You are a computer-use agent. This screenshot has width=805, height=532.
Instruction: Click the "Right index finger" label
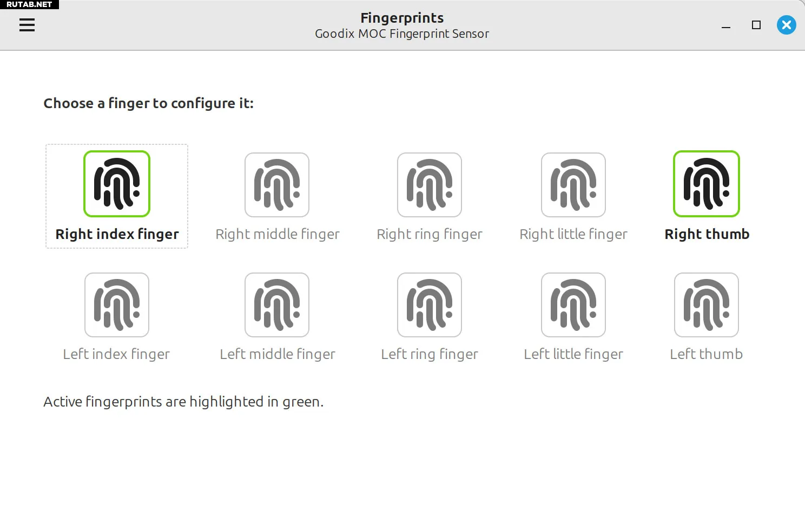click(x=117, y=234)
